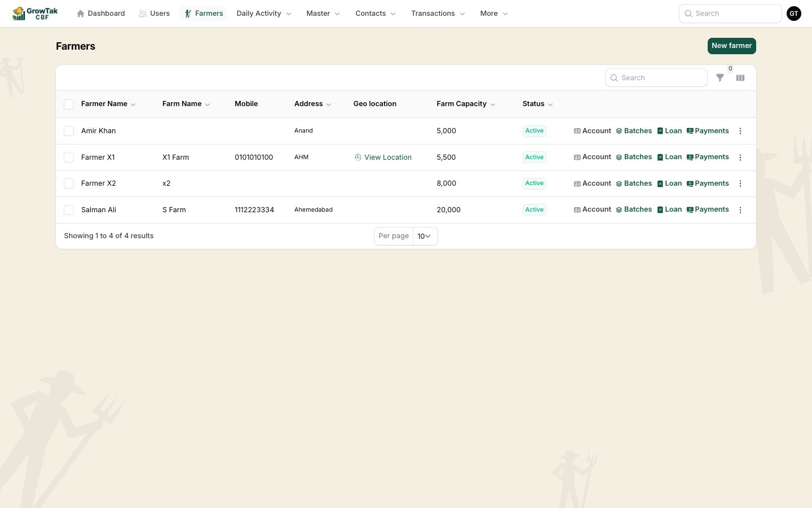Open Payments for Salman Ali

[x=708, y=209]
